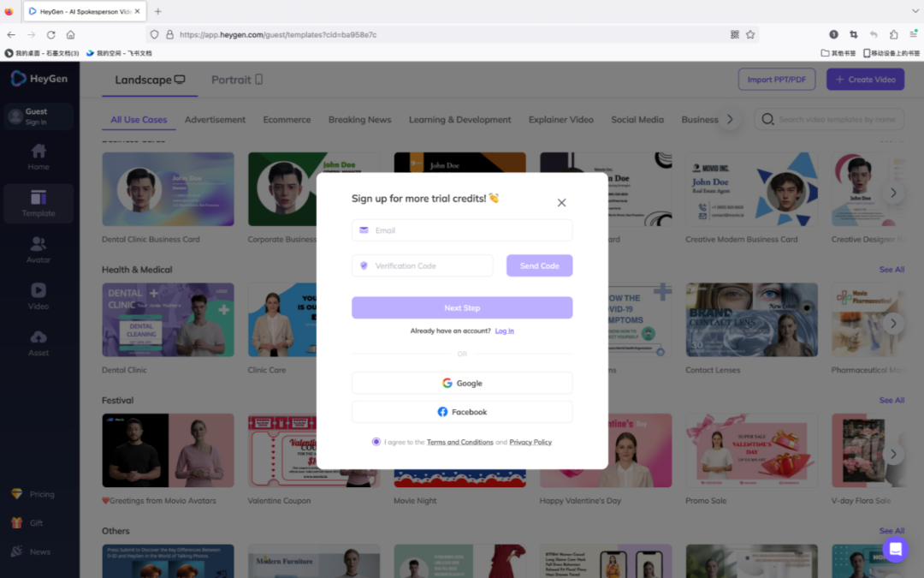Open Gift in the sidebar
Screen dimensions: 924x578
click(27, 523)
